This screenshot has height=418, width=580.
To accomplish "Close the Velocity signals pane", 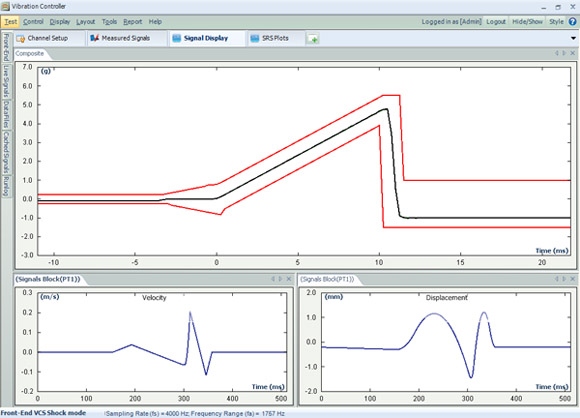I will 289,279.
